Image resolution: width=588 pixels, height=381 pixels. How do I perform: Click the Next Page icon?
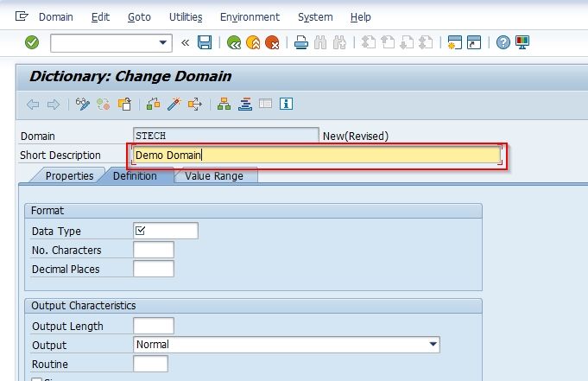(x=407, y=42)
